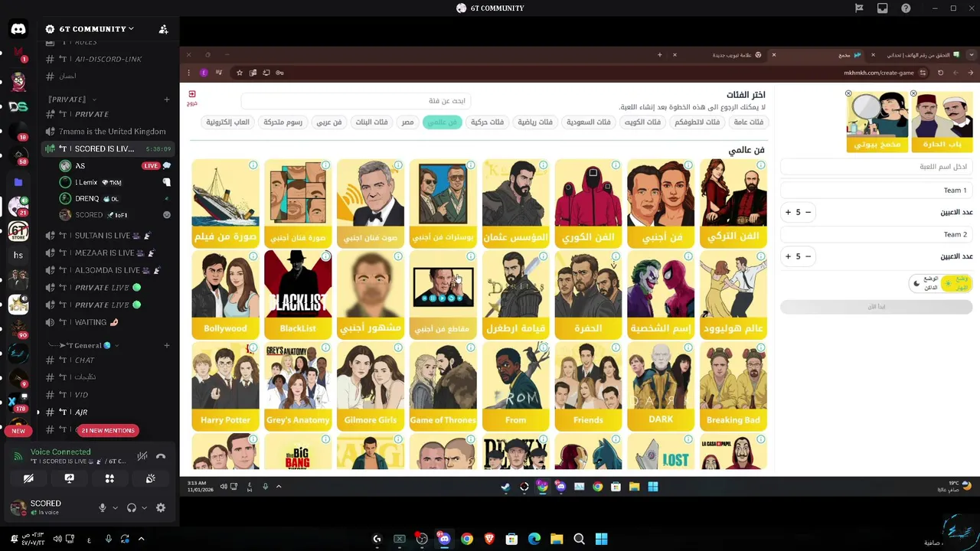Screen dimensions: 980x551
Task: Select فئات الكويت category tab
Action: pyautogui.click(x=643, y=122)
